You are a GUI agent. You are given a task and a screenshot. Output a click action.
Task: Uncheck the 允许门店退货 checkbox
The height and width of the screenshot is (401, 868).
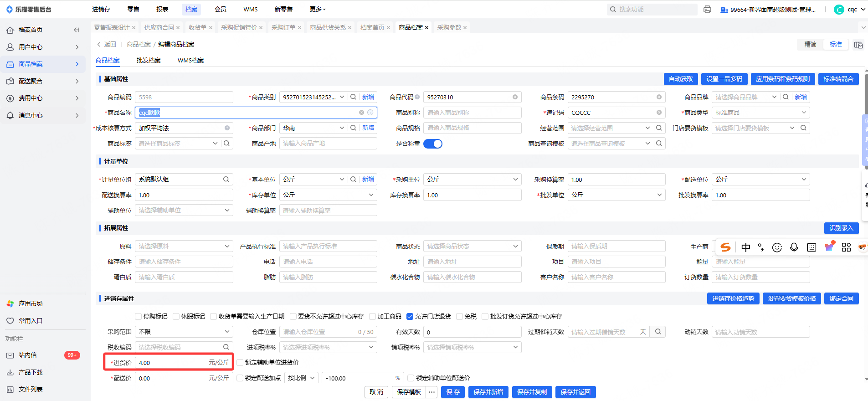tap(410, 316)
